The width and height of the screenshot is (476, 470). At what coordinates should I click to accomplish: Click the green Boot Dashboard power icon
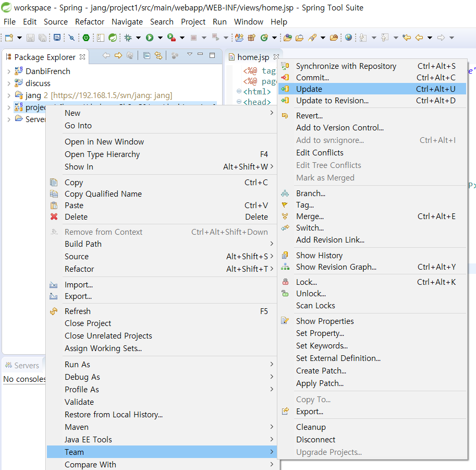coord(86,38)
